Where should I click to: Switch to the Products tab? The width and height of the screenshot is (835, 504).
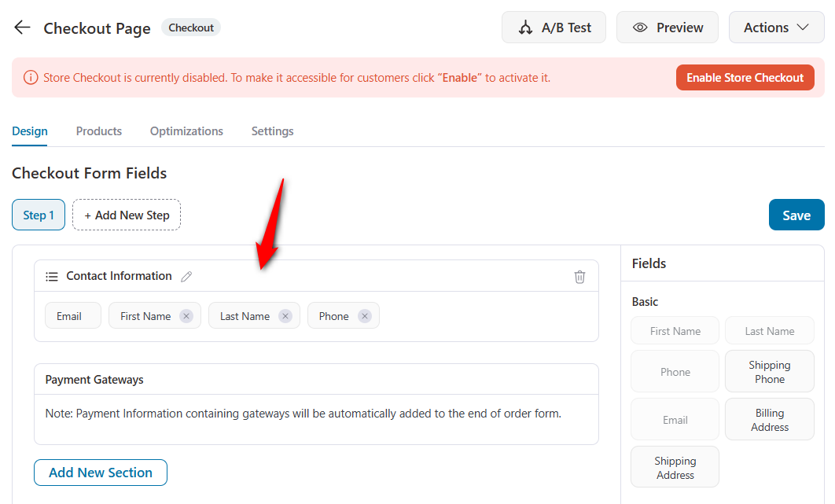click(99, 131)
